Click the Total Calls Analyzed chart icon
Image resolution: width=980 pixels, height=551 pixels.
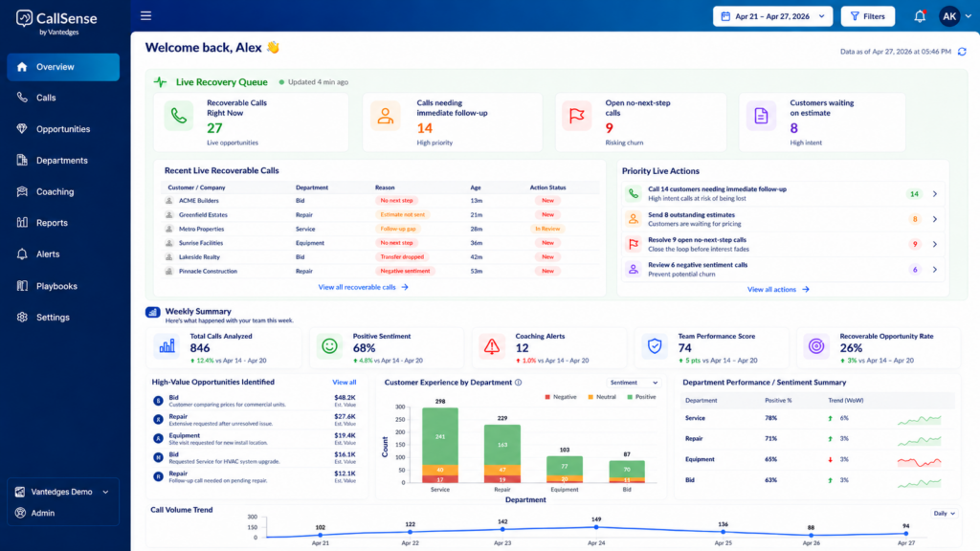pos(167,346)
